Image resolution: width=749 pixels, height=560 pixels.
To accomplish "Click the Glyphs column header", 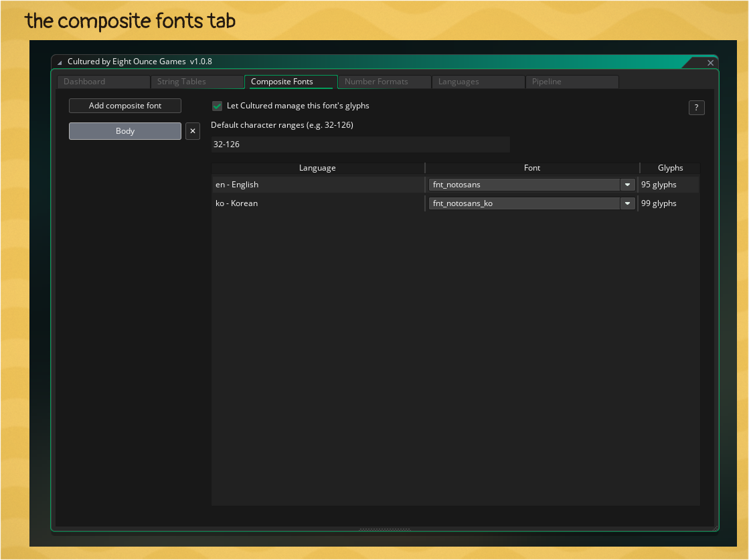I will click(670, 168).
